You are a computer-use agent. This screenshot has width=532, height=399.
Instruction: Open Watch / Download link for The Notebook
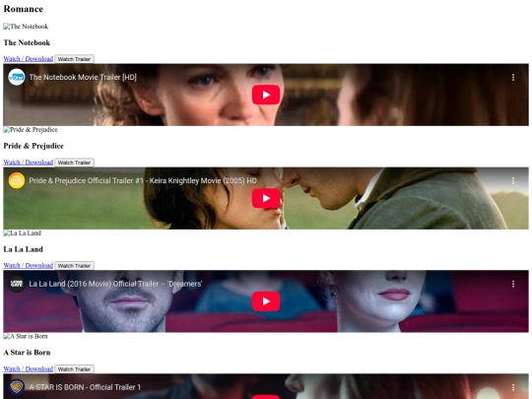[29, 59]
